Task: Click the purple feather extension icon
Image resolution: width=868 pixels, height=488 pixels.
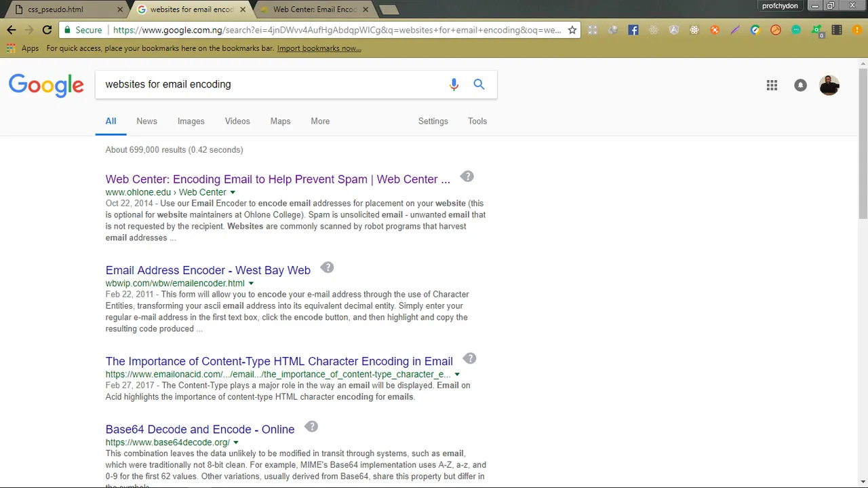Action: click(735, 30)
